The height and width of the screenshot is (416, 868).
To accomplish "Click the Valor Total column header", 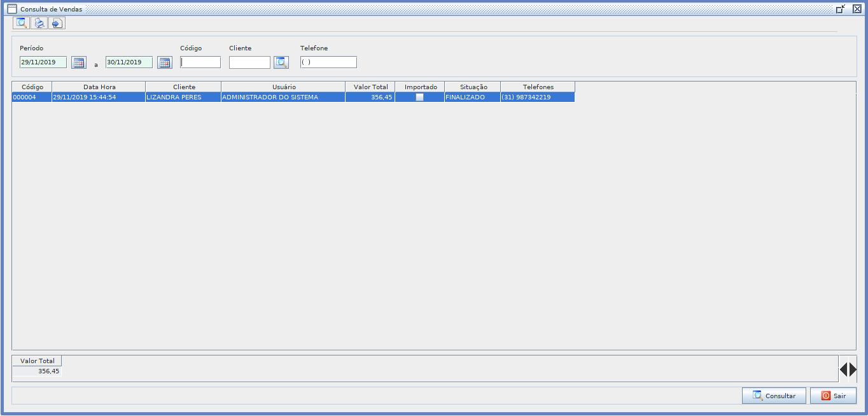I will pos(370,87).
